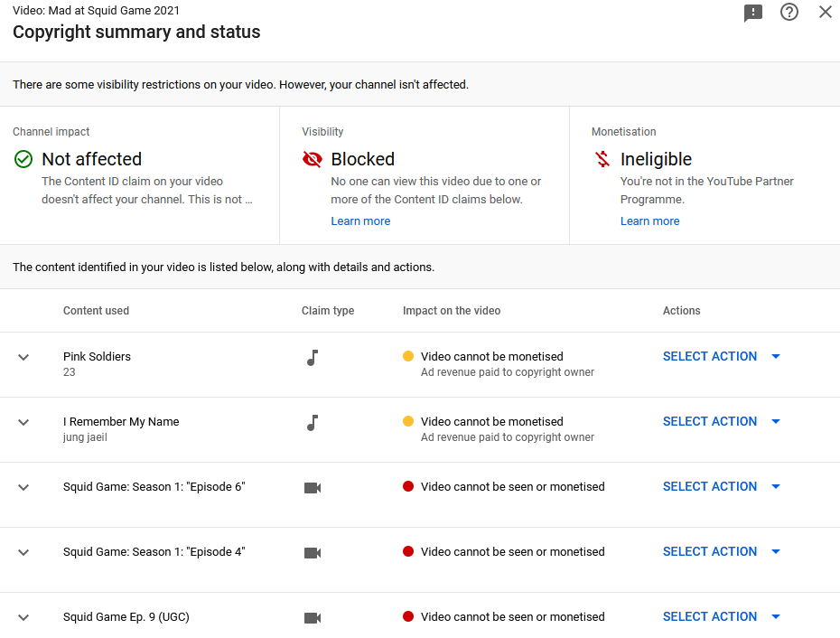Click the video camera icon for Episode 6
The height and width of the screenshot is (638, 840).
tap(313, 488)
